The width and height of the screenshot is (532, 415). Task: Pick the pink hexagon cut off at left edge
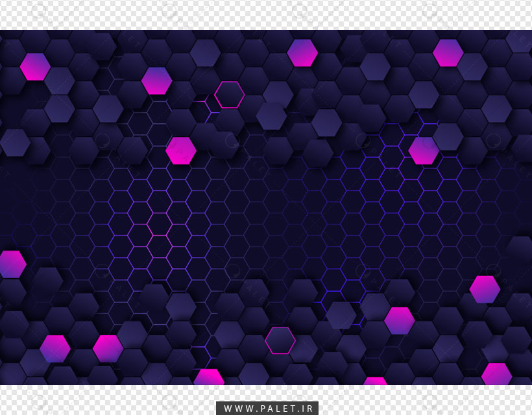(12, 264)
